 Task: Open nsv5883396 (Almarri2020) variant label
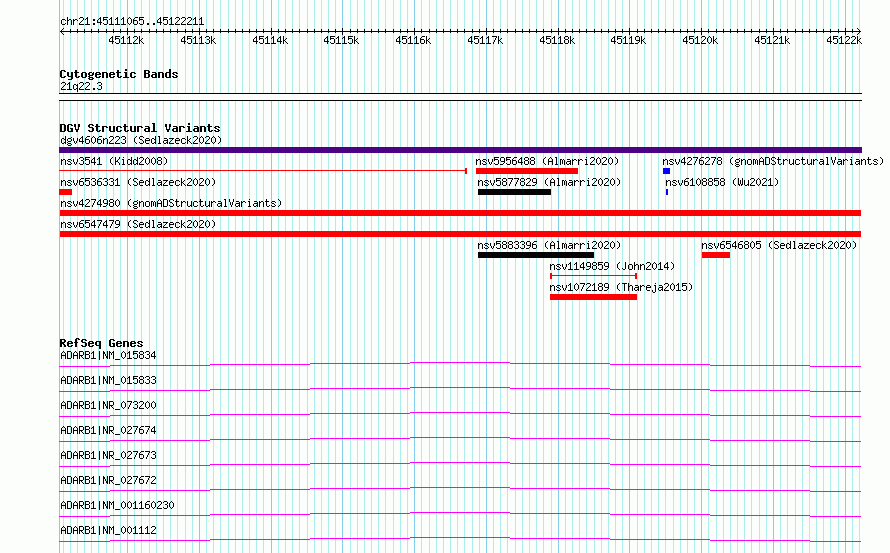tap(549, 245)
